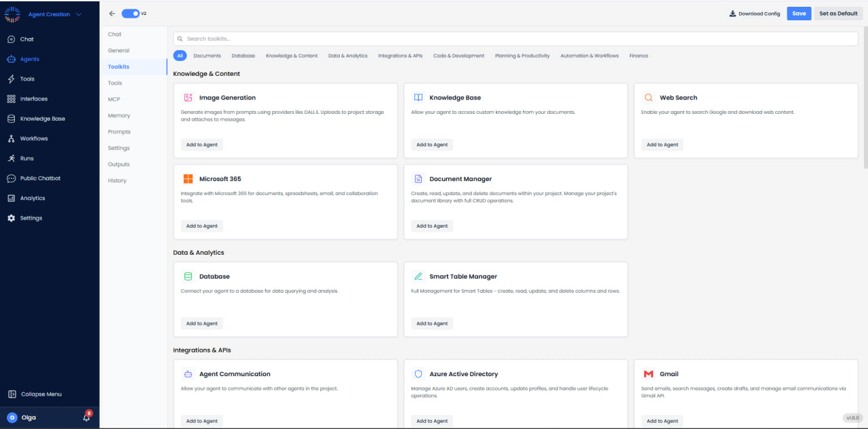The image size is (868, 429).
Task: Filter by Planning & Productivity
Action: point(522,56)
